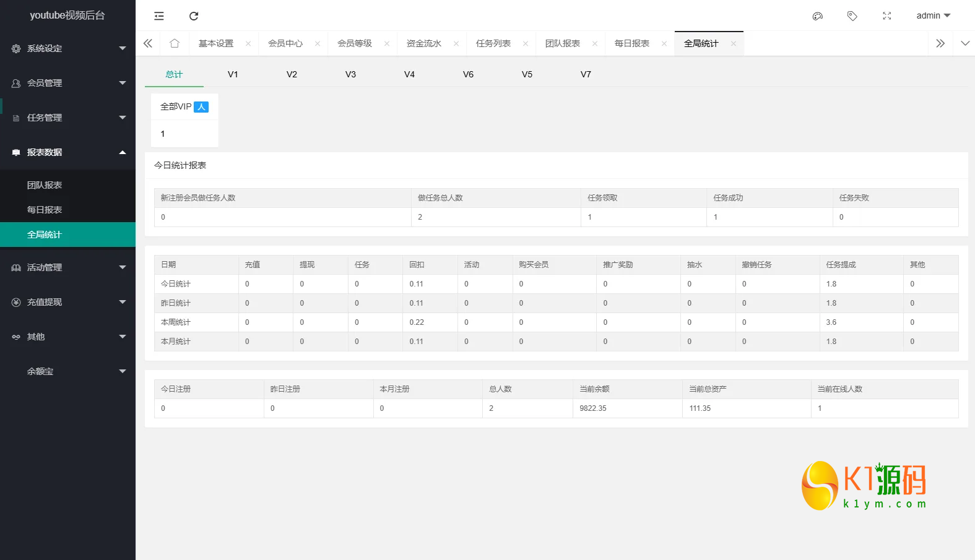Click the 0.22 回扣 value in 本周统计 row
Screen dimensions: 975x560
(x=417, y=322)
